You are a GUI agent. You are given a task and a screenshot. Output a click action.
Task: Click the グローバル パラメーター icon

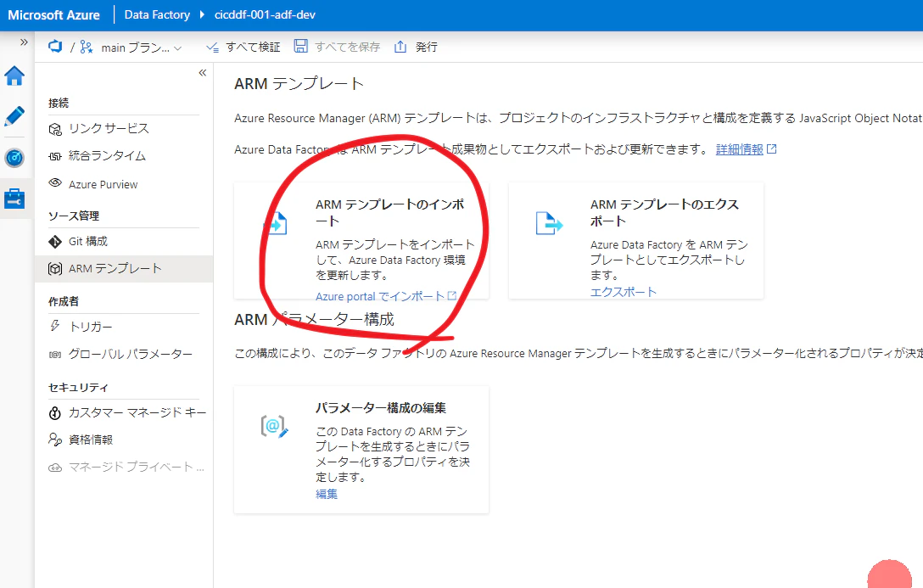(55, 355)
